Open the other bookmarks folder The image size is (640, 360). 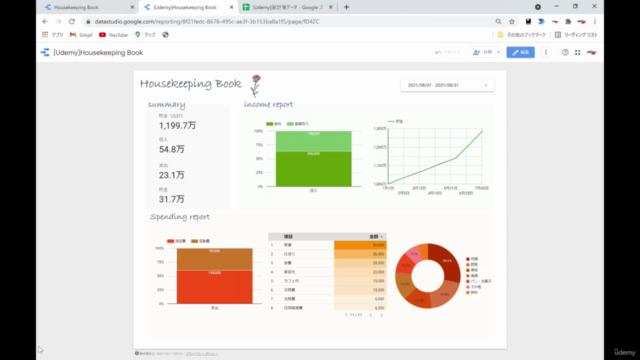(x=521, y=35)
